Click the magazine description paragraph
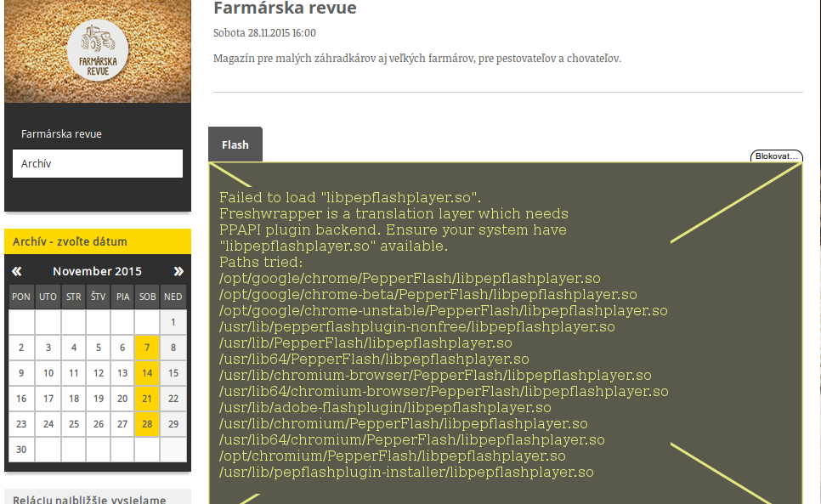Viewport: 821px width, 504px height. point(417,58)
